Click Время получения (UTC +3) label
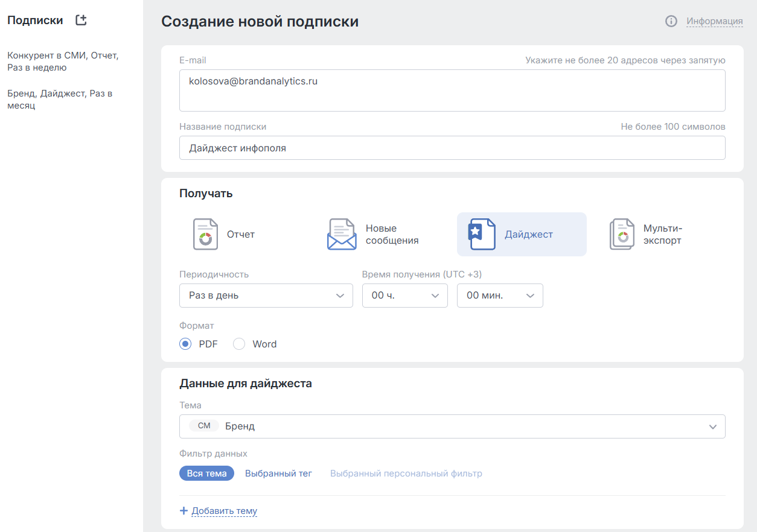 pyautogui.click(x=422, y=274)
